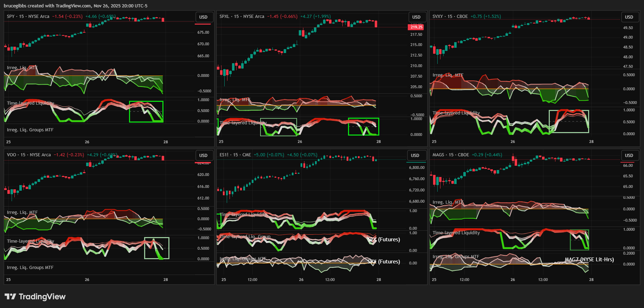Select the SPX (Futures) label in the Irreg. Liq. Groups pane
The height and width of the screenshot is (308, 644).
click(x=384, y=262)
